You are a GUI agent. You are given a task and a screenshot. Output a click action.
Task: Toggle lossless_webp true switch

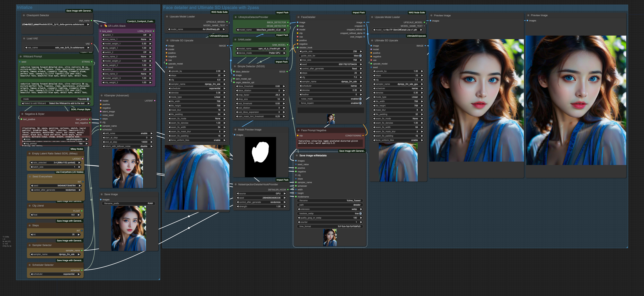[x=360, y=214]
